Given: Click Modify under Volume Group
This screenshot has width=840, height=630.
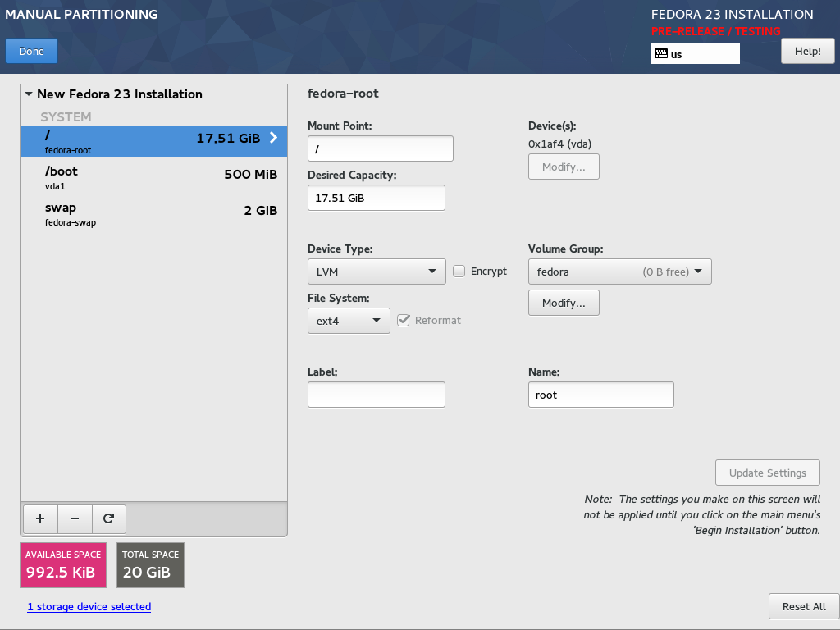Looking at the screenshot, I should [564, 304].
